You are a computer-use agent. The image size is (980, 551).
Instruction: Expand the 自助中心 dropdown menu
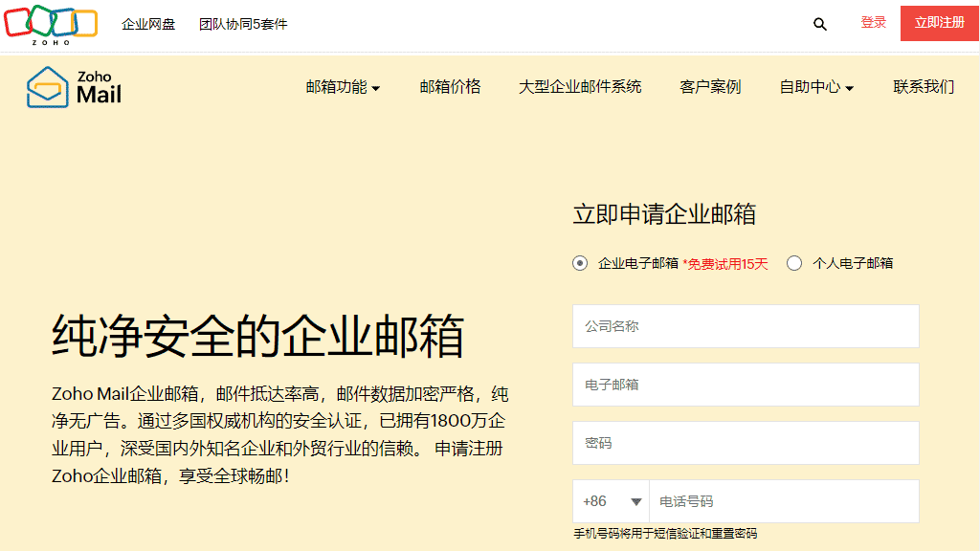click(x=816, y=87)
